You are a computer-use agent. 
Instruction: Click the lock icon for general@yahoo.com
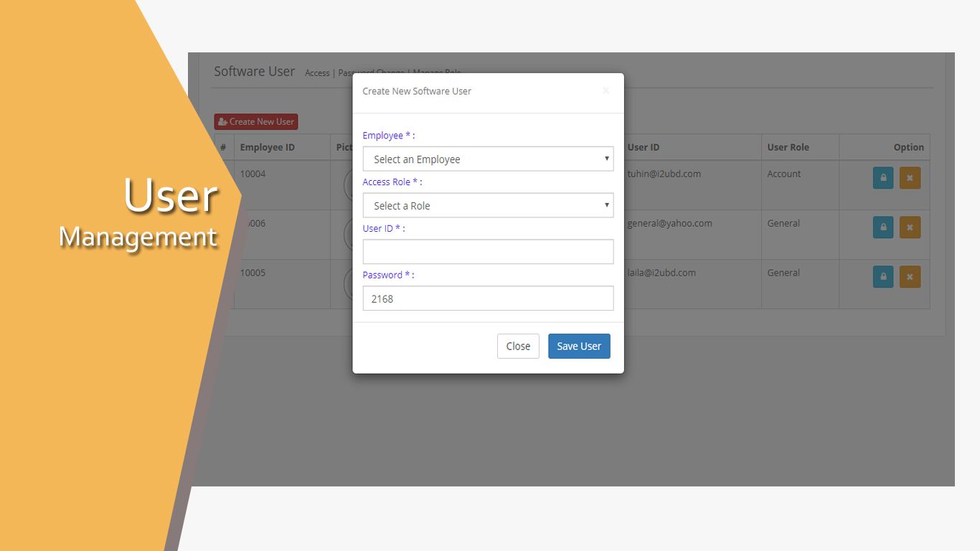(882, 227)
